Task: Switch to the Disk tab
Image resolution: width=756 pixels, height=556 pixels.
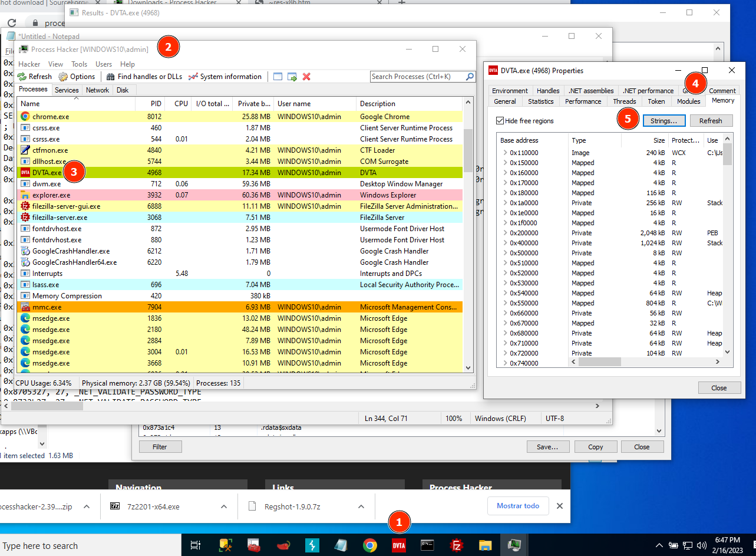Action: coord(123,90)
